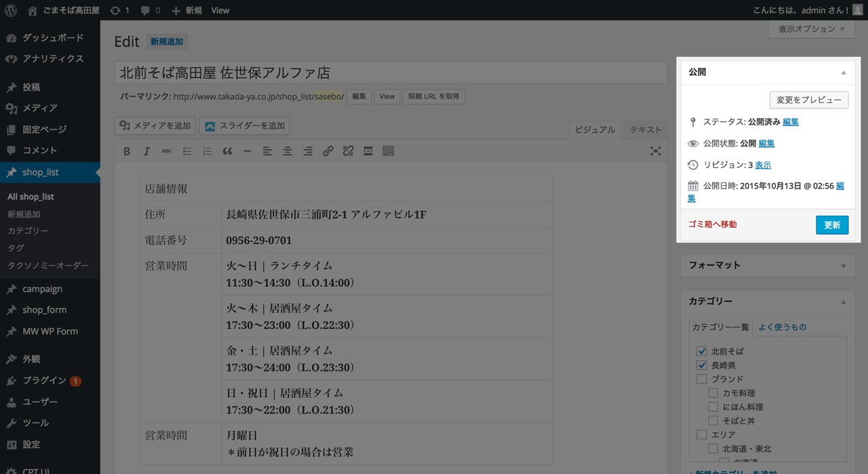Check the そばと丼 category
868x474 pixels.
[713, 420]
